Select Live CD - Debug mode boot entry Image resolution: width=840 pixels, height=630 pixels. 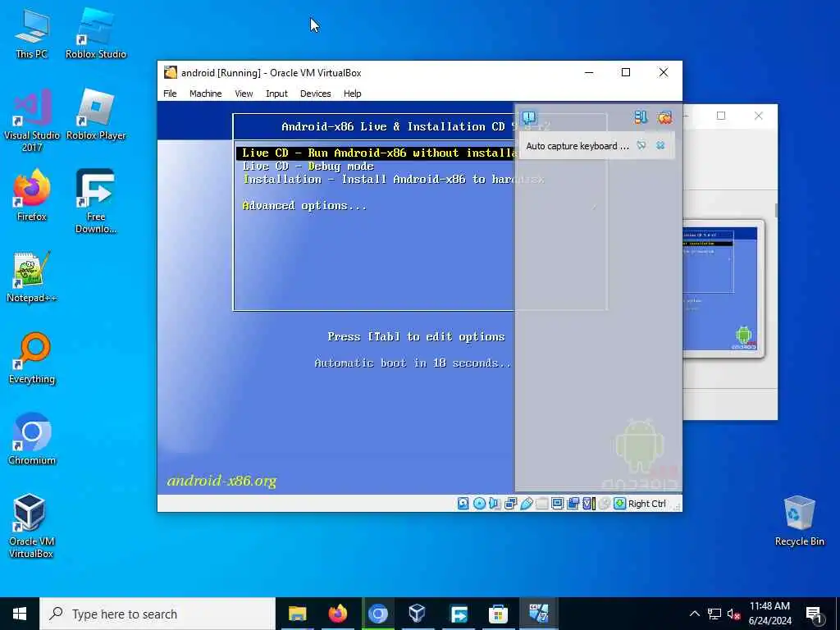point(308,166)
